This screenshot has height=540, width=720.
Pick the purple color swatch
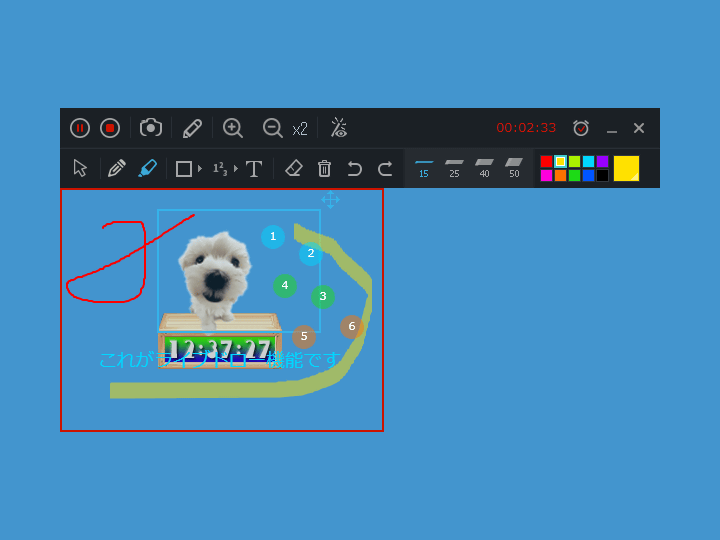tap(602, 162)
